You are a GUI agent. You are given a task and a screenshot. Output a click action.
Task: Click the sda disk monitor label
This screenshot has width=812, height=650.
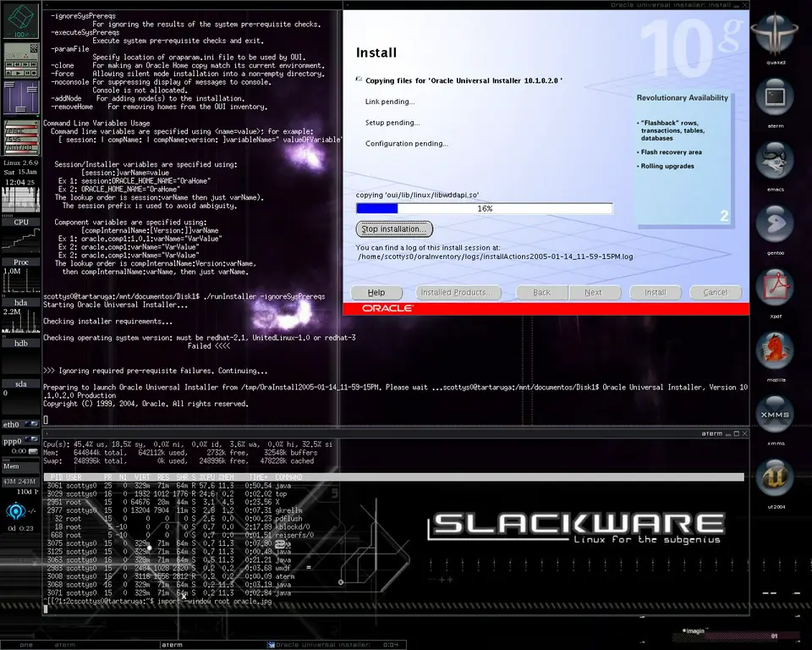(x=21, y=384)
